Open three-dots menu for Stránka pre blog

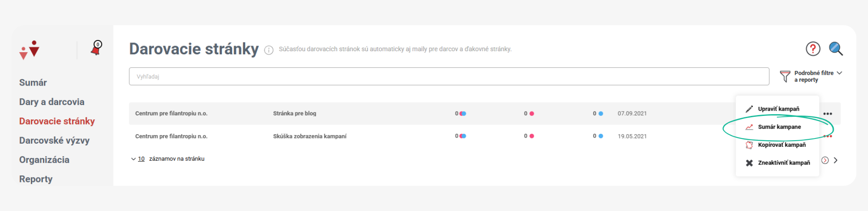click(828, 114)
